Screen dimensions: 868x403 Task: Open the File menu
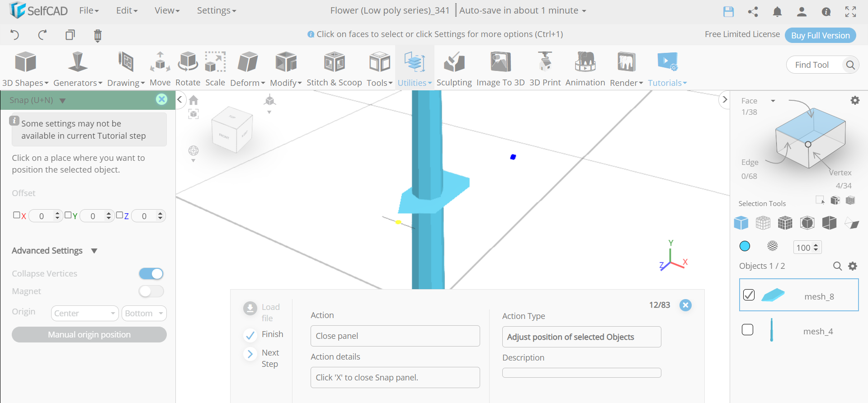89,10
